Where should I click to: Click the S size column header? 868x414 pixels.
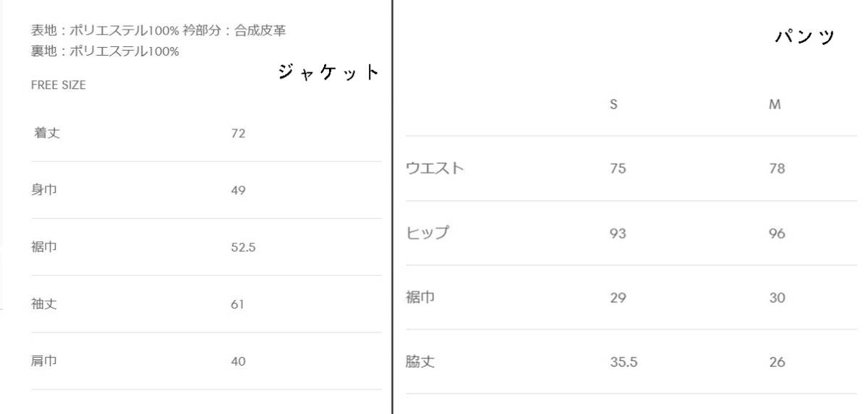pyautogui.click(x=613, y=105)
